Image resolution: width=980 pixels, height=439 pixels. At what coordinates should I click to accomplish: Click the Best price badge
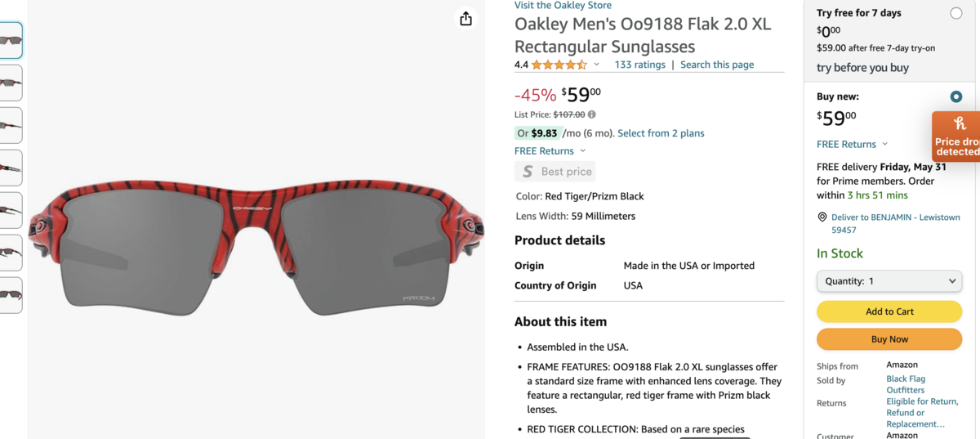click(x=555, y=172)
